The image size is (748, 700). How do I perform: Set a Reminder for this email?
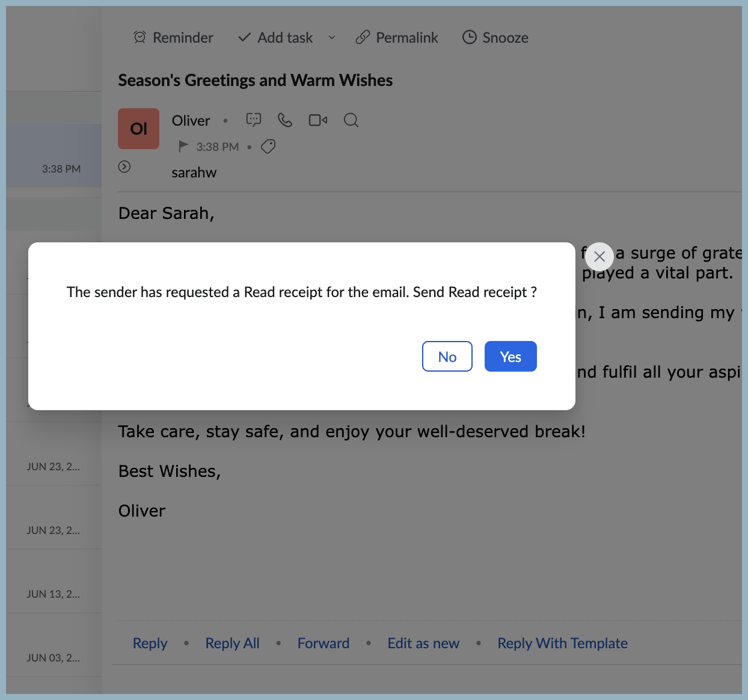pos(173,37)
